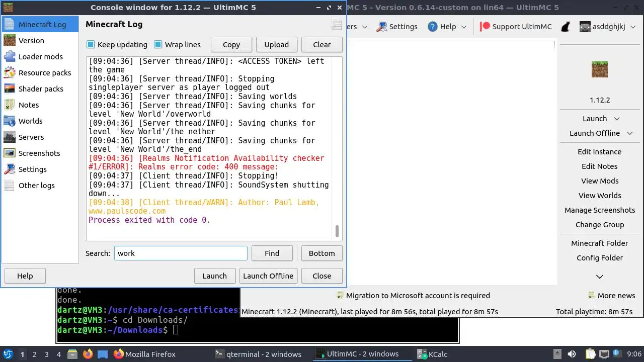
Task: Click Help button in console window
Action: pyautogui.click(x=25, y=276)
